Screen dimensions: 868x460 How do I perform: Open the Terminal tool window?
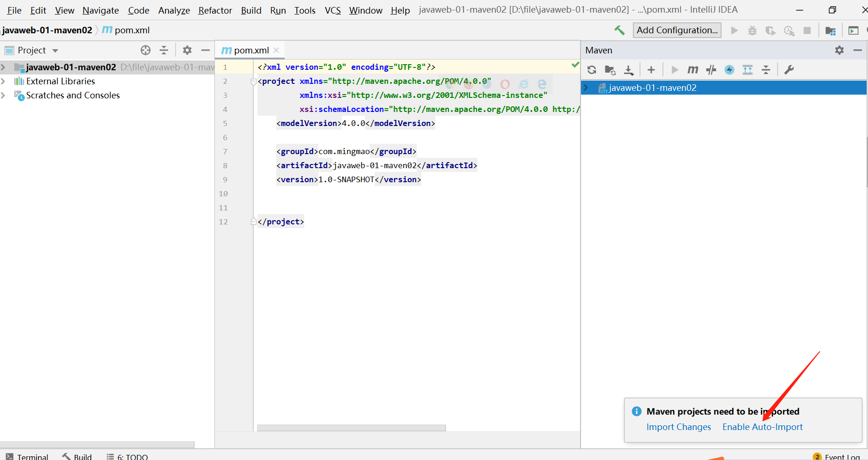click(27, 456)
